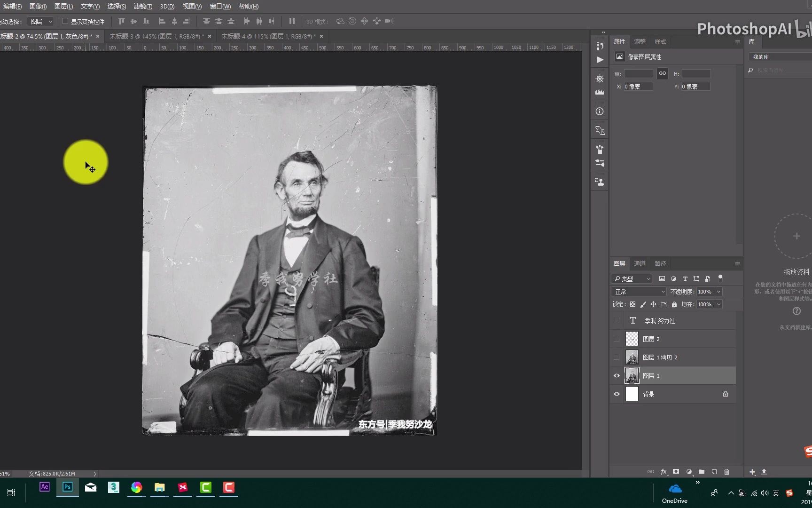Hide the 背景 layer
The width and height of the screenshot is (812, 508).
(617, 394)
